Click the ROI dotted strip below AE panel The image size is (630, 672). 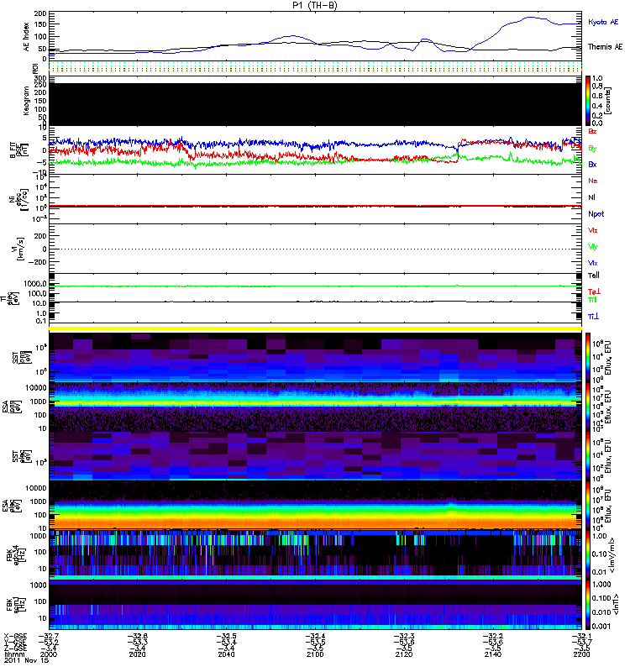tap(316, 66)
